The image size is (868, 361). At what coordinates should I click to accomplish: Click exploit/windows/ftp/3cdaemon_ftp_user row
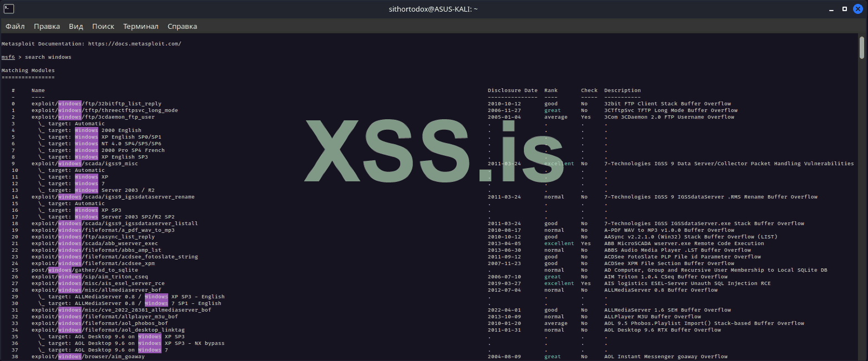tap(93, 117)
